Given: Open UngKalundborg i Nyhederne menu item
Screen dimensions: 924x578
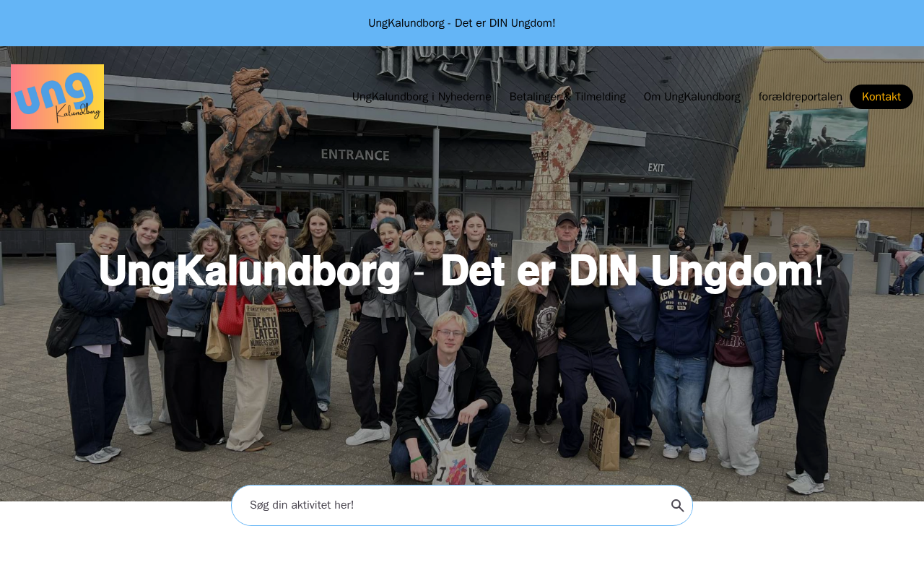Looking at the screenshot, I should click(x=422, y=97).
